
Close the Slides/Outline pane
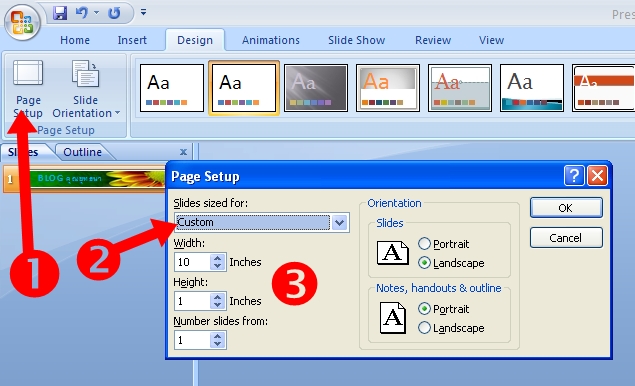pos(183,152)
